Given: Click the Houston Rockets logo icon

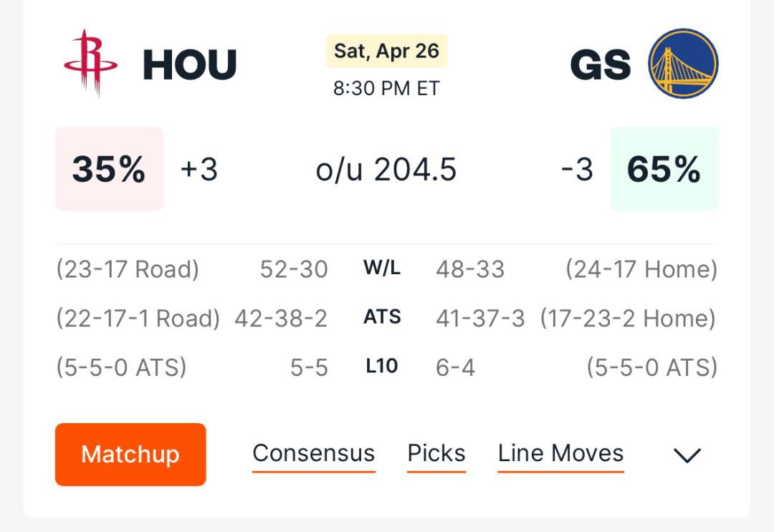Looking at the screenshot, I should pos(91,63).
